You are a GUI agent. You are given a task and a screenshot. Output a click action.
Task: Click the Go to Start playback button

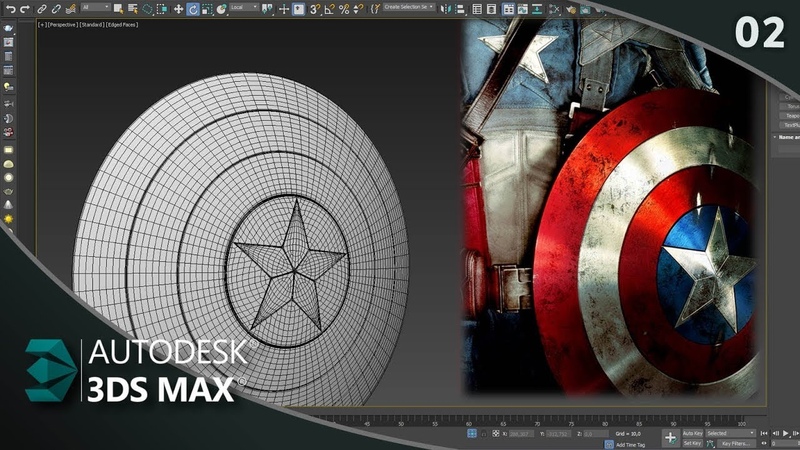point(764,433)
